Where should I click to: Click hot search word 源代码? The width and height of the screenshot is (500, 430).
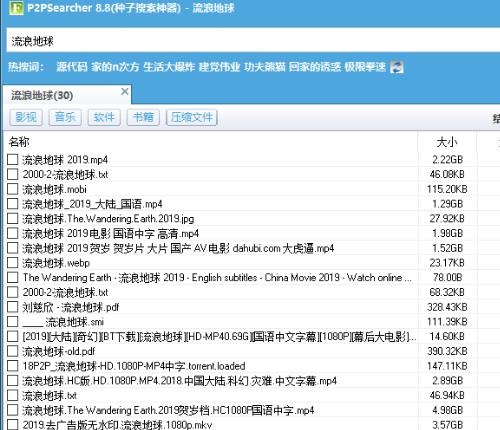(x=72, y=67)
